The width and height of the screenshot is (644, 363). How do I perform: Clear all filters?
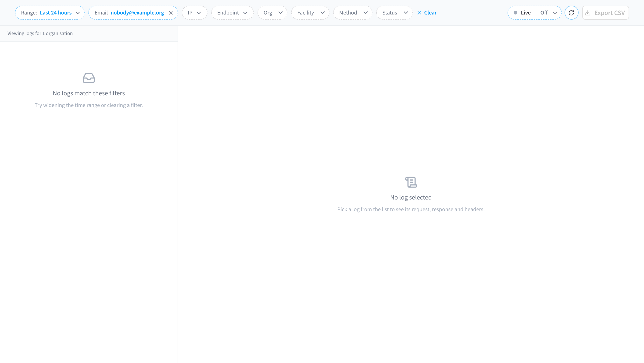pyautogui.click(x=427, y=13)
